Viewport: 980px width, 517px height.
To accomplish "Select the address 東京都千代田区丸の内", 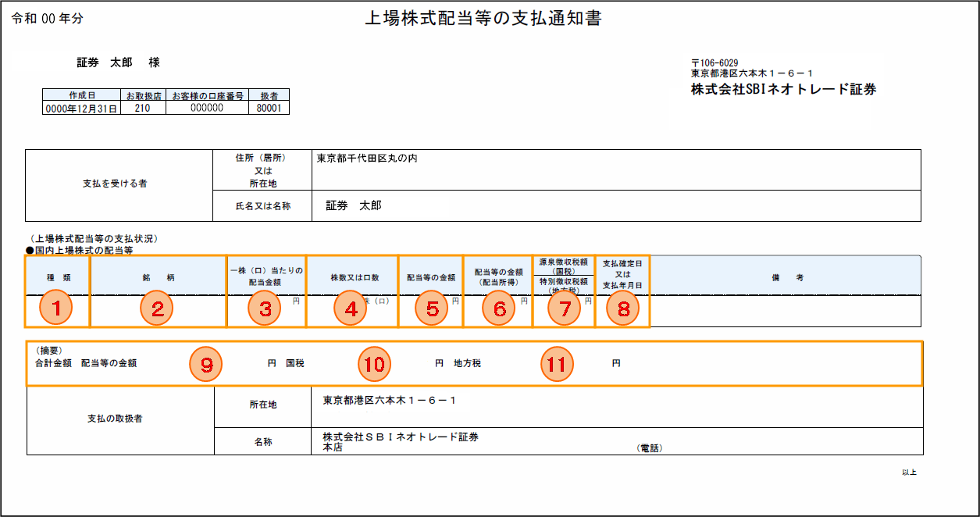I will [x=367, y=158].
